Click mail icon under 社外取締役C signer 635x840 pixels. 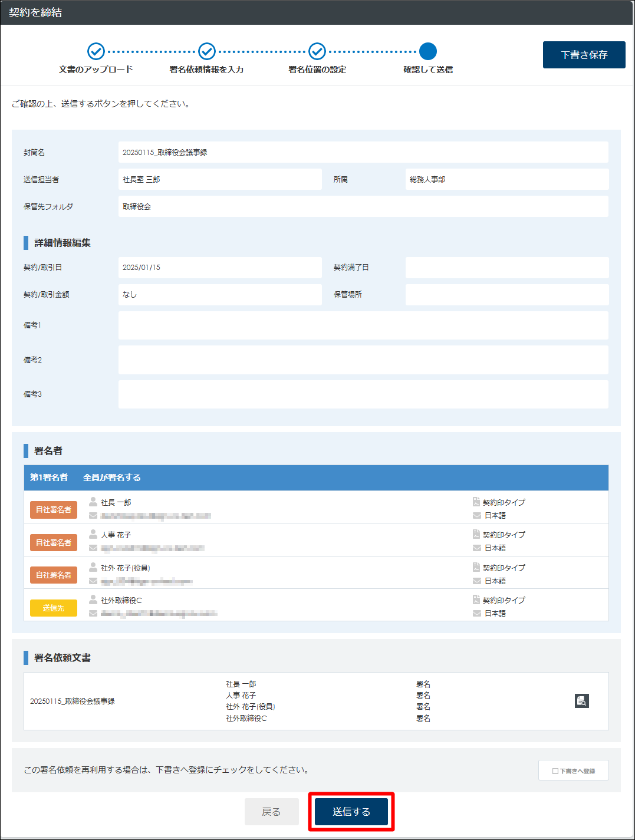93,614
